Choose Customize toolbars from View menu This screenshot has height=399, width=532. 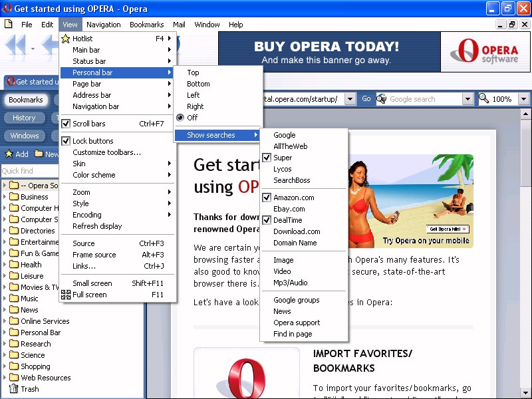point(106,152)
